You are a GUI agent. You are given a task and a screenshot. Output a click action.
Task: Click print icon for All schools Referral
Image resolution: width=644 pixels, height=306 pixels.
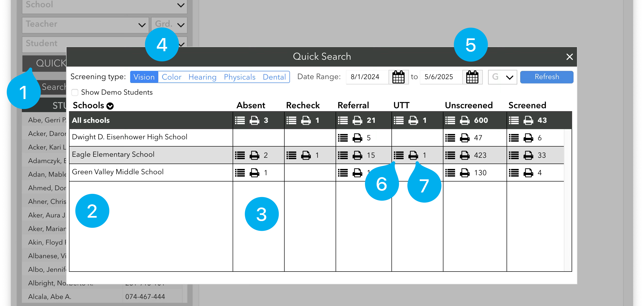click(x=357, y=120)
